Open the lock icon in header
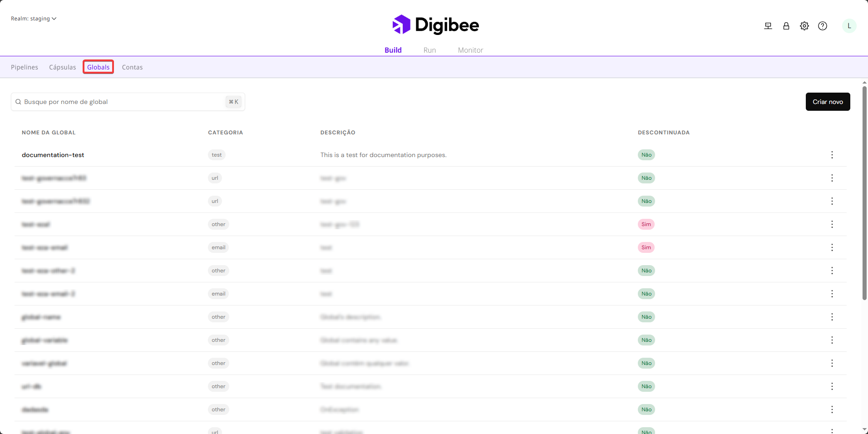This screenshot has height=434, width=868. click(786, 26)
